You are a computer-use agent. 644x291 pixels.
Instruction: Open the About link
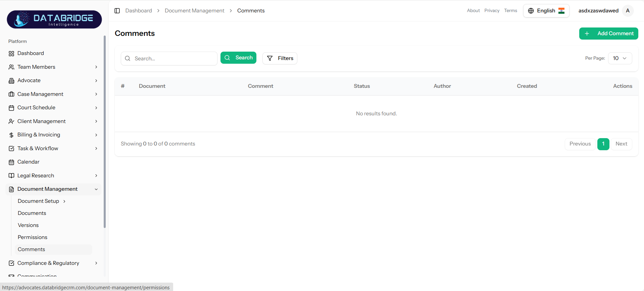click(x=473, y=11)
